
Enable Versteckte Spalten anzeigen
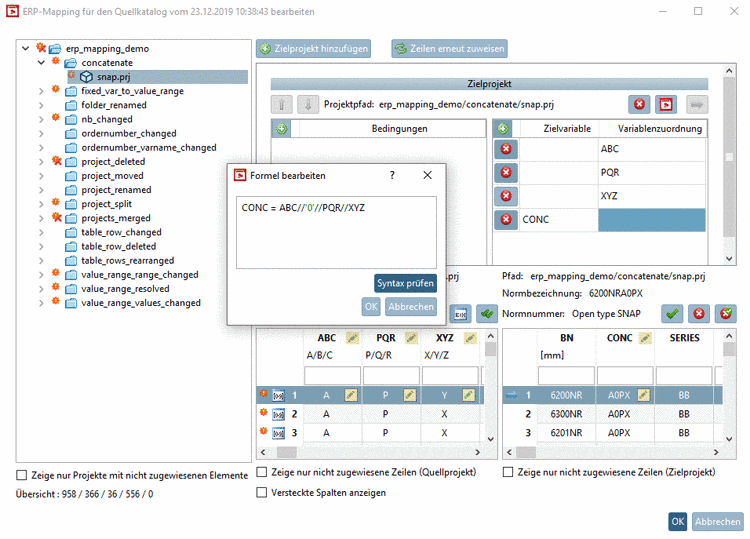[262, 492]
